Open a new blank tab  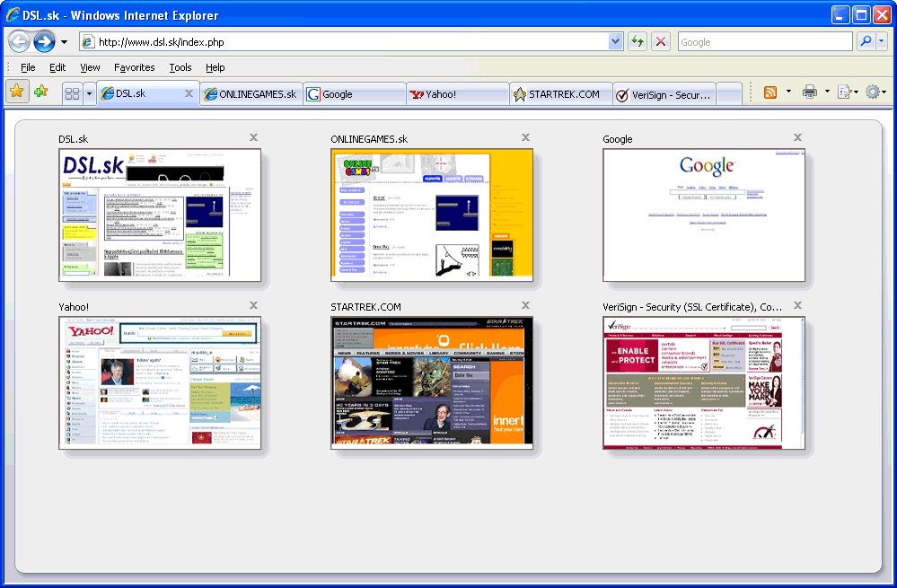click(x=729, y=94)
